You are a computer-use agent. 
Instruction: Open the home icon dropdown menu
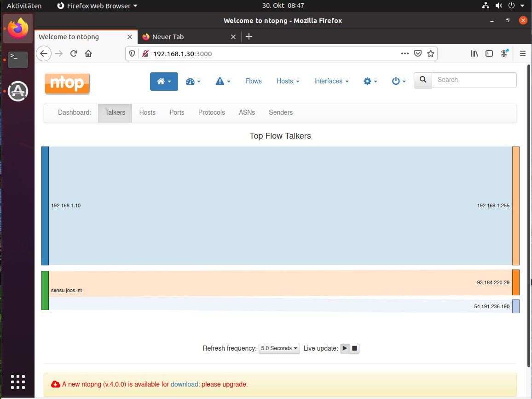(x=164, y=82)
